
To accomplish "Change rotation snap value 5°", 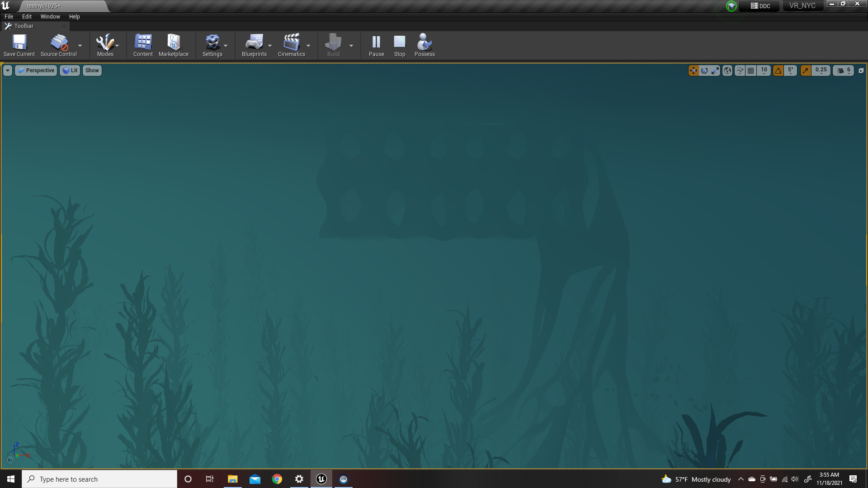I will click(790, 70).
